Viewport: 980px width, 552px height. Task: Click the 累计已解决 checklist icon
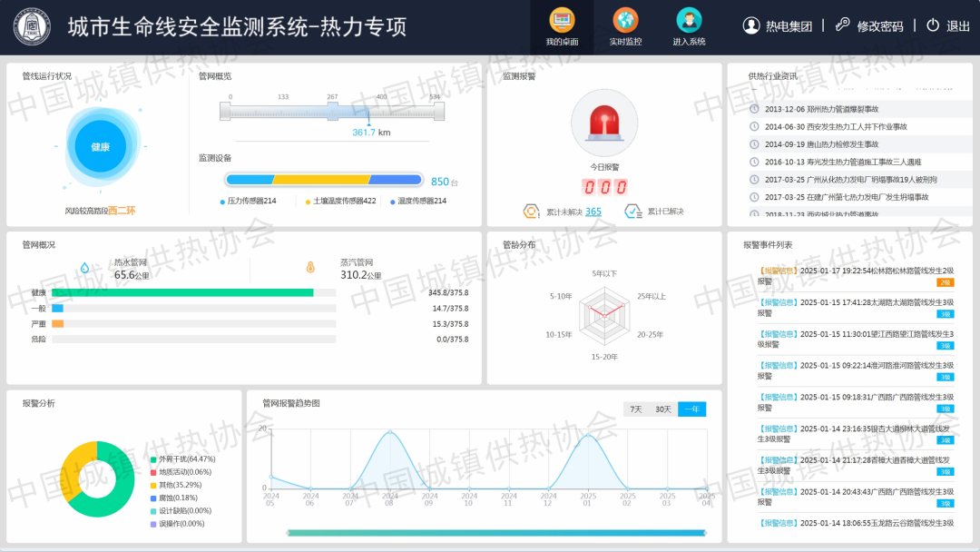[633, 212]
